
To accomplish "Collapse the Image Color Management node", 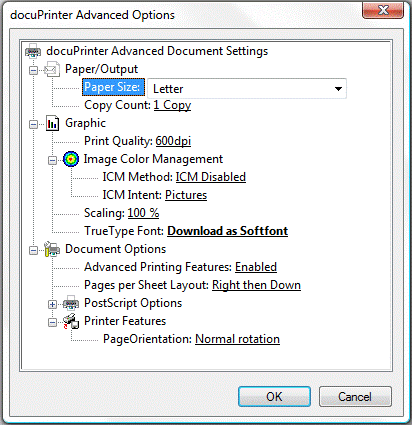I will pos(52,160).
